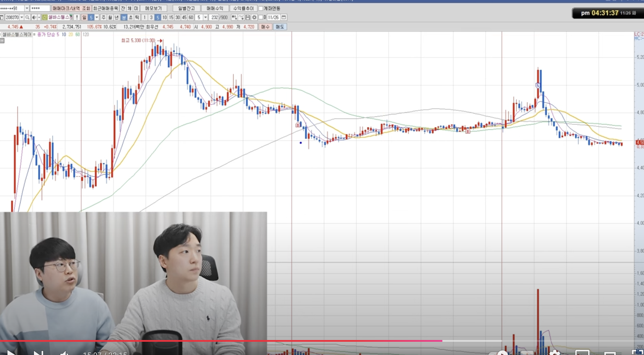Open chart settings gear icon
Image resolution: width=644 pixels, height=355 pixels.
pos(254,18)
